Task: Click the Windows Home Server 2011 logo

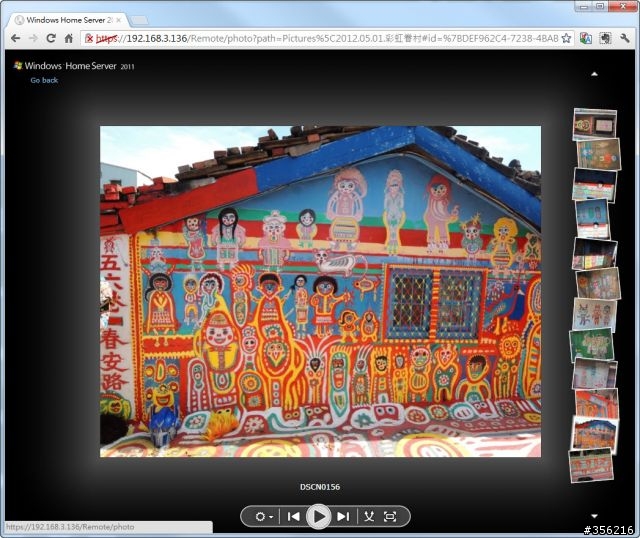Action: pos(74,66)
